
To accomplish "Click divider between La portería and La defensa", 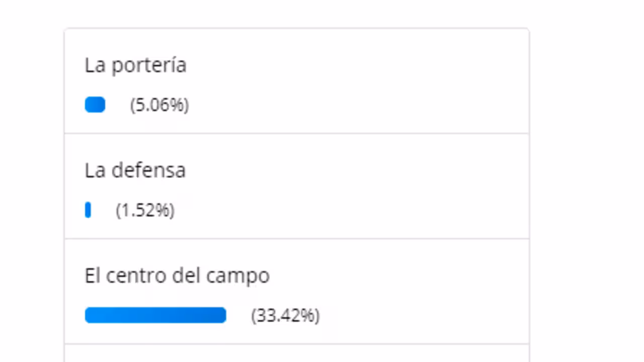I will 297,133.
